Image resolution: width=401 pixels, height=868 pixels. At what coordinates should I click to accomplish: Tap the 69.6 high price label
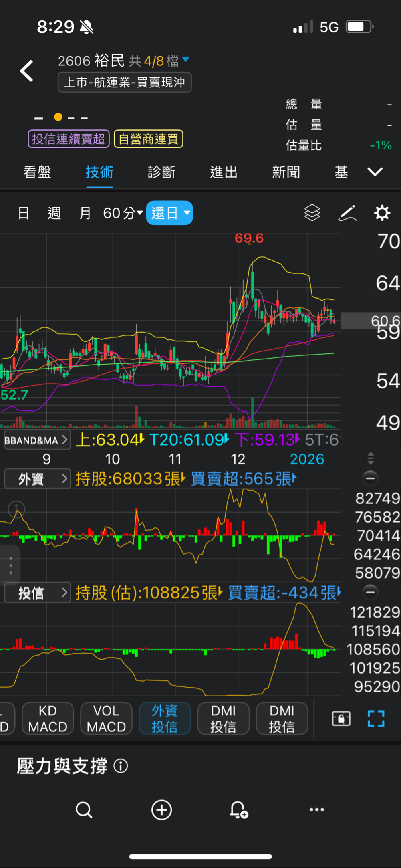click(249, 238)
